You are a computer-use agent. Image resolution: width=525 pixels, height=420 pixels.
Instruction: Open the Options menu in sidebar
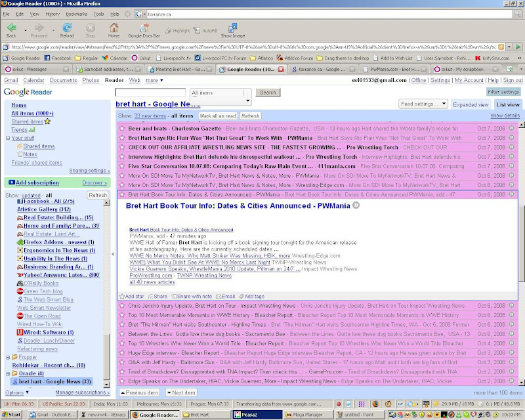17,392
